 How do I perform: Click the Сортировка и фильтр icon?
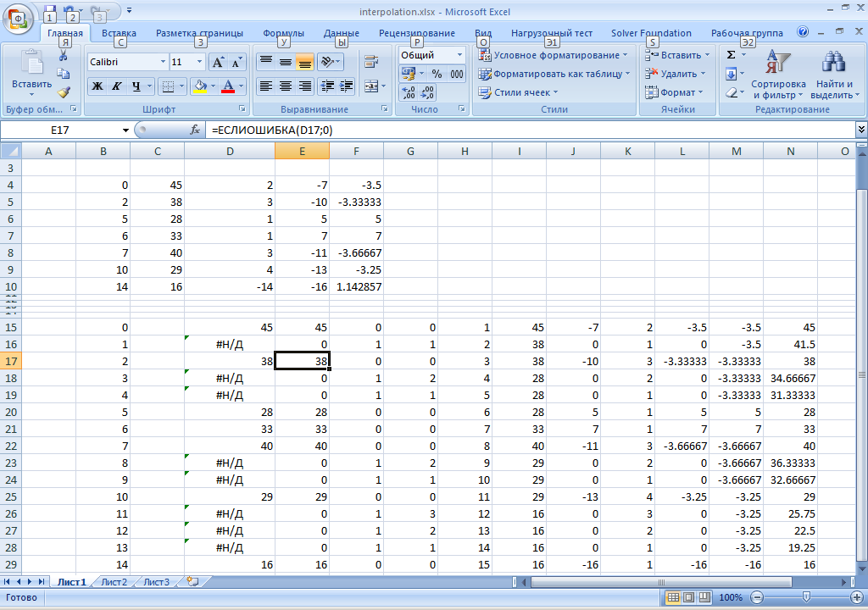[777, 74]
